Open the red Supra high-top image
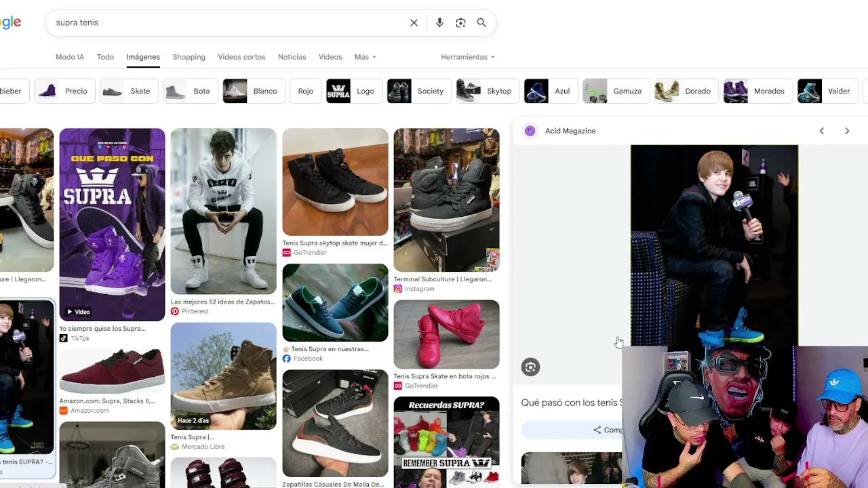The width and height of the screenshot is (868, 488). click(446, 334)
